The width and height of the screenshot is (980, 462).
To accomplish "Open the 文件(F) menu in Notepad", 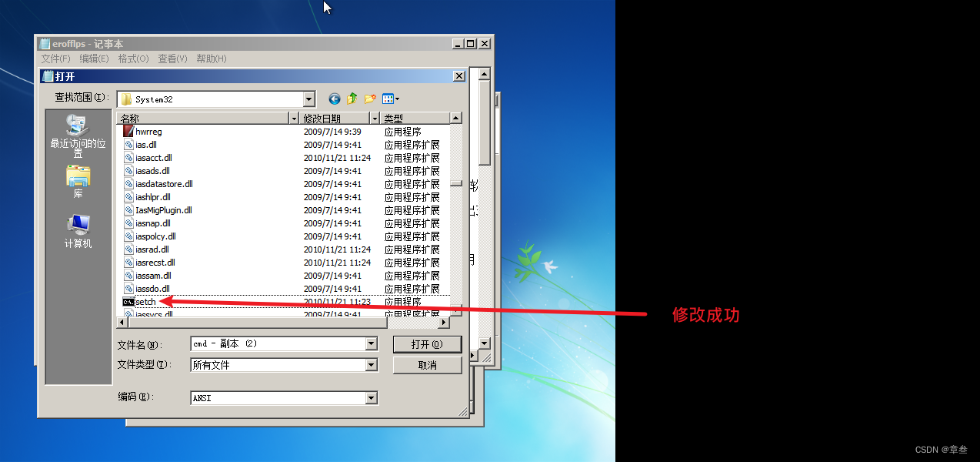I will (55, 59).
